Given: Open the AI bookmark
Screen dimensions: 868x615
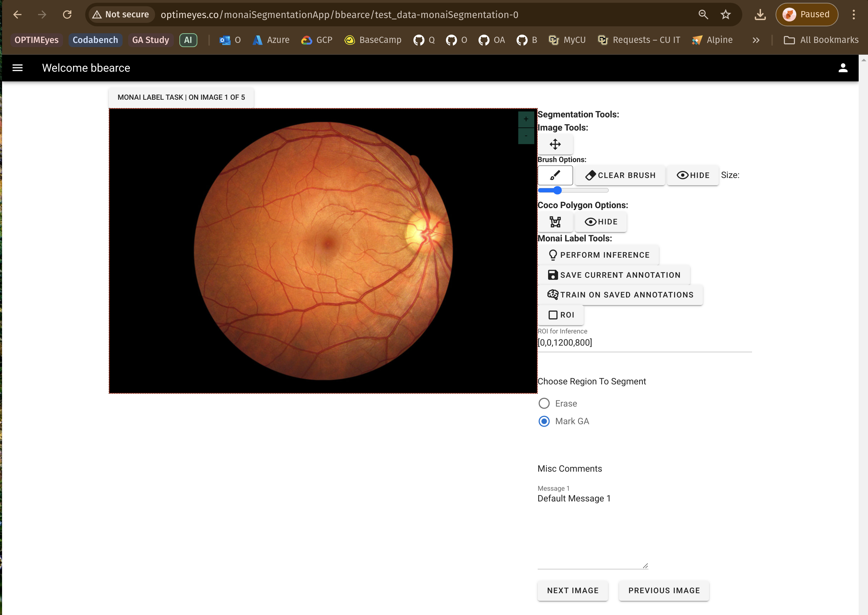Looking at the screenshot, I should point(188,40).
